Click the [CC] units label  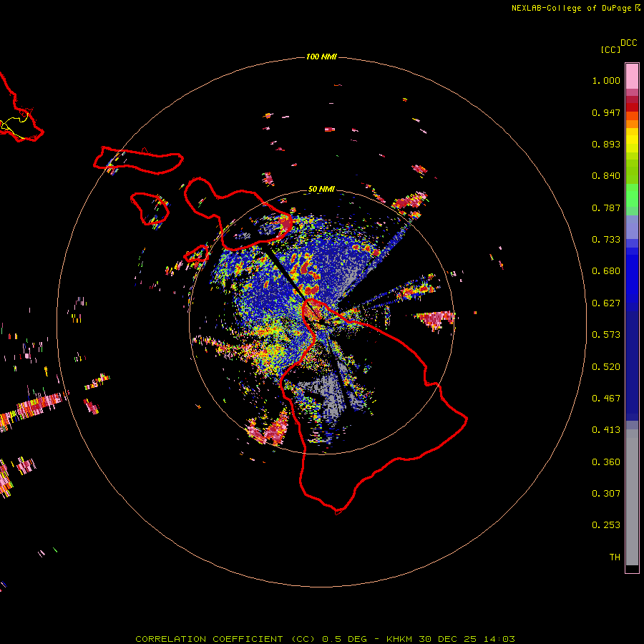(x=610, y=49)
